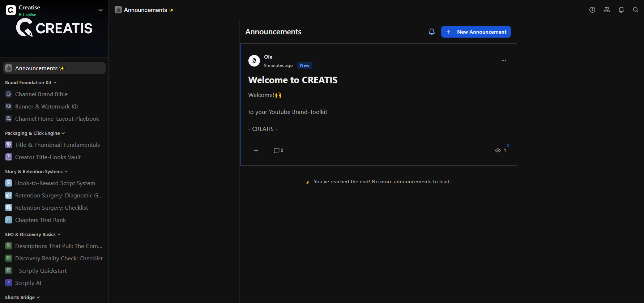Collapse Packaging & Click Engine section
Image resolution: width=644 pixels, height=303 pixels.
click(35, 133)
